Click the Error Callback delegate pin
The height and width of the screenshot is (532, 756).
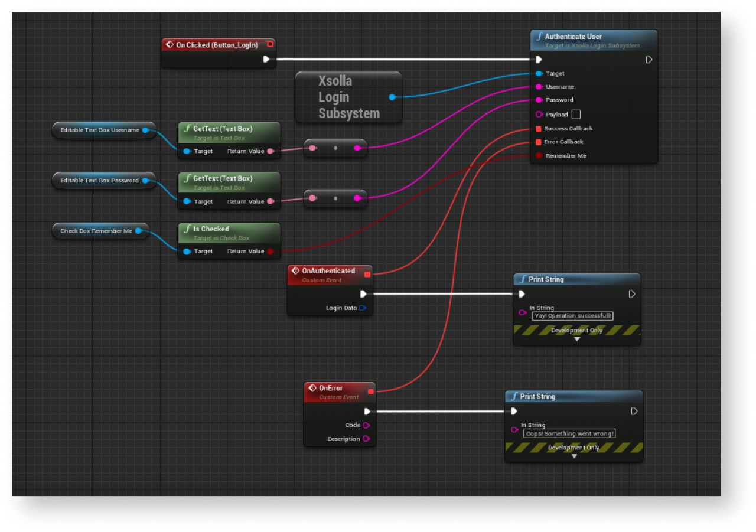539,142
